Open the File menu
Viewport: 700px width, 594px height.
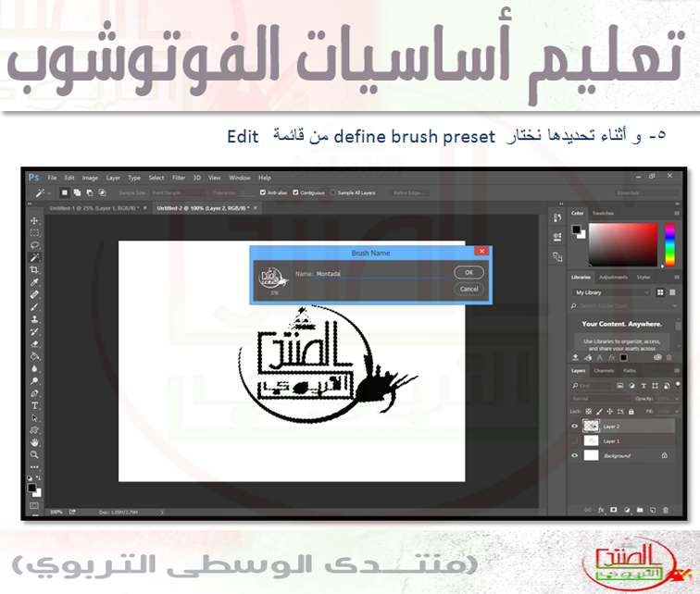coord(52,178)
